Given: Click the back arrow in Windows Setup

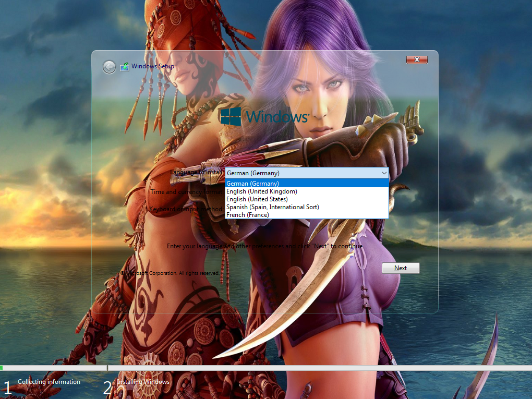Looking at the screenshot, I should click(109, 67).
